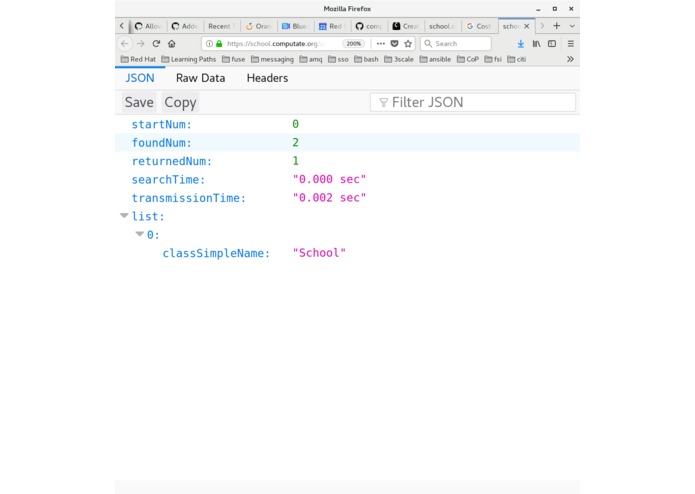Open the Firefox home page
The image size is (695, 494).
[172, 43]
